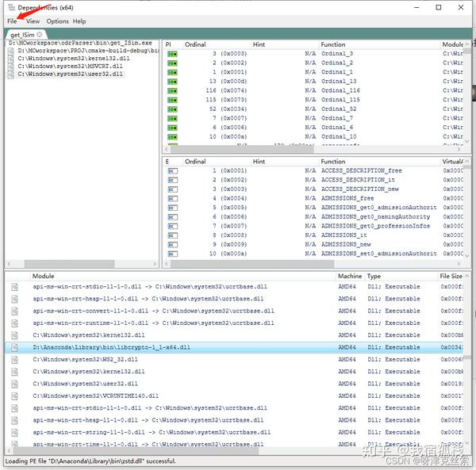Viewport: 476px width, 470px height.
Task: Click import icon for Ordinal_6 row
Action: [172, 128]
